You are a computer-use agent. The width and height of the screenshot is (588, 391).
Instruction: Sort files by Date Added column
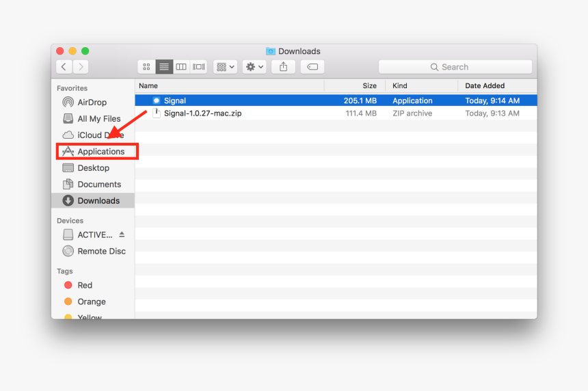[497, 86]
